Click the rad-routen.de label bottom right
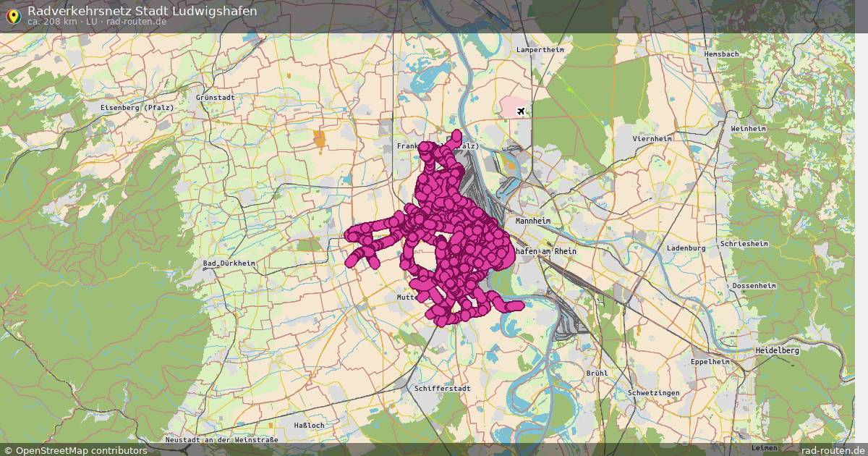Image resolution: width=868 pixels, height=456 pixels. (833, 449)
